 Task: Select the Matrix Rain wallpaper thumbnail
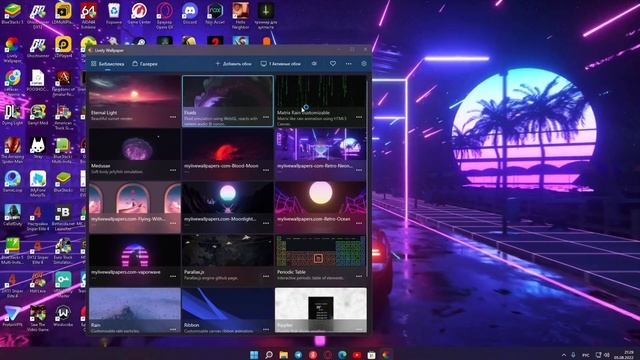click(320, 100)
